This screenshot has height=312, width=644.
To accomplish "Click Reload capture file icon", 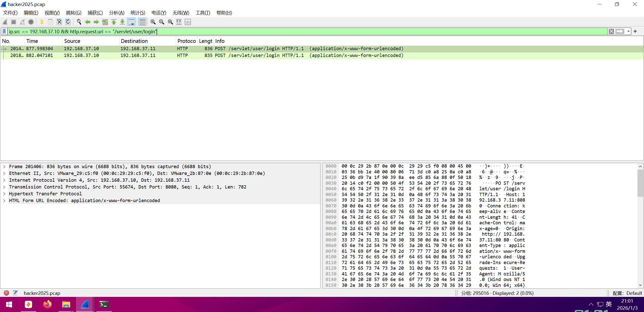I will 68,22.
